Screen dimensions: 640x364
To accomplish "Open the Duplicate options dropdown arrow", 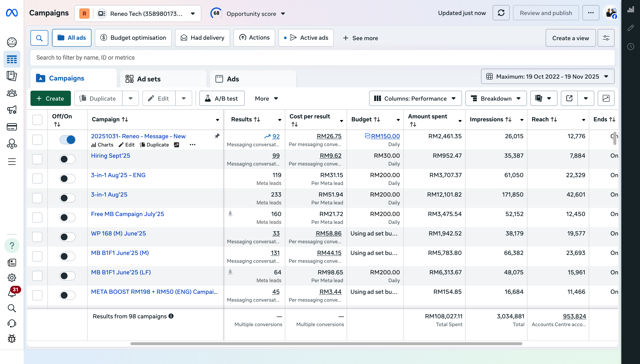I will point(130,98).
